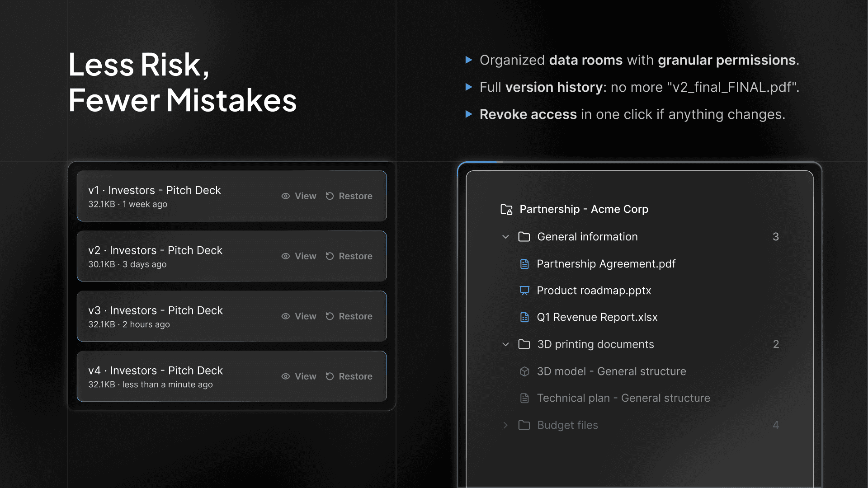Click the presentation icon beside Product roadmap.pptx
Screen dimensions: 868x488
(x=524, y=291)
